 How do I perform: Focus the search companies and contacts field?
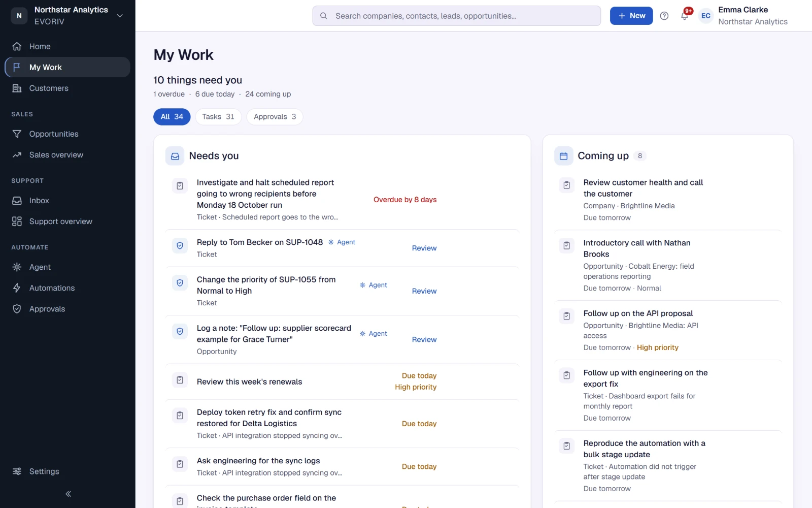click(457, 16)
